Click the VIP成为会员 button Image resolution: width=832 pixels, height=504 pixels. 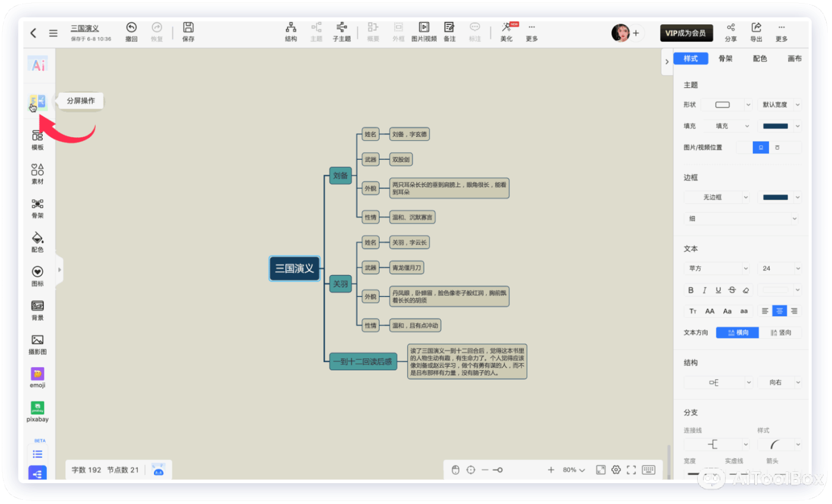686,33
